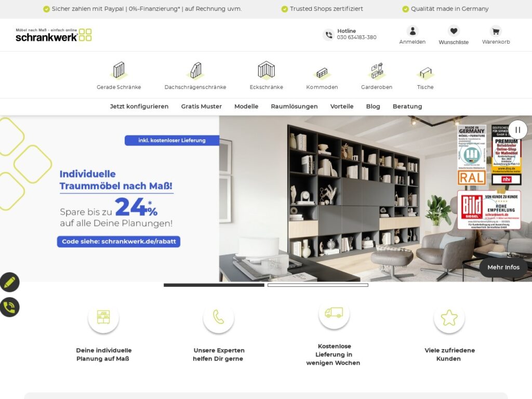Click the Jetzt konfigurieren link
This screenshot has height=399, width=532.
coord(139,107)
